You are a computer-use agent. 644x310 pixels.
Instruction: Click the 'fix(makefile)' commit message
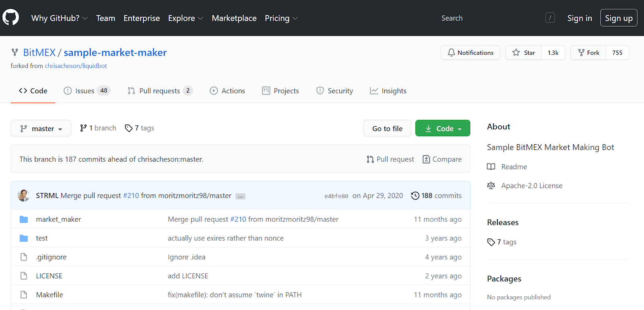pyautogui.click(x=235, y=295)
